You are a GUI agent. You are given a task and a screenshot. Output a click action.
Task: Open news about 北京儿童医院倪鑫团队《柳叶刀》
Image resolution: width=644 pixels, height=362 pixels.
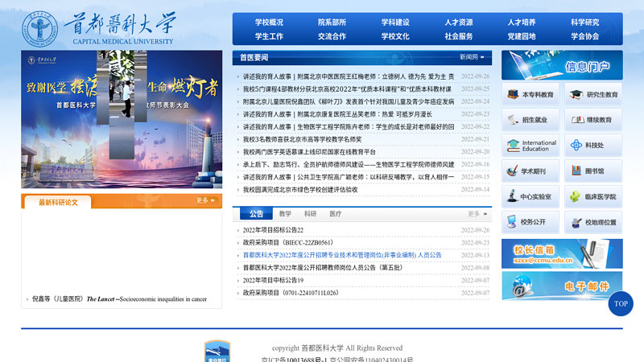point(349,101)
